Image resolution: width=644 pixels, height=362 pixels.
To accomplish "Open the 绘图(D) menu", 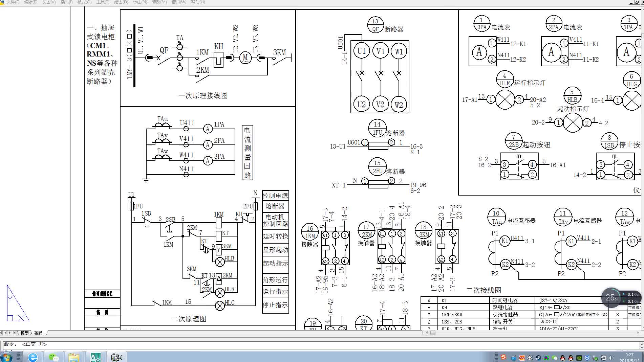I will tap(121, 2).
